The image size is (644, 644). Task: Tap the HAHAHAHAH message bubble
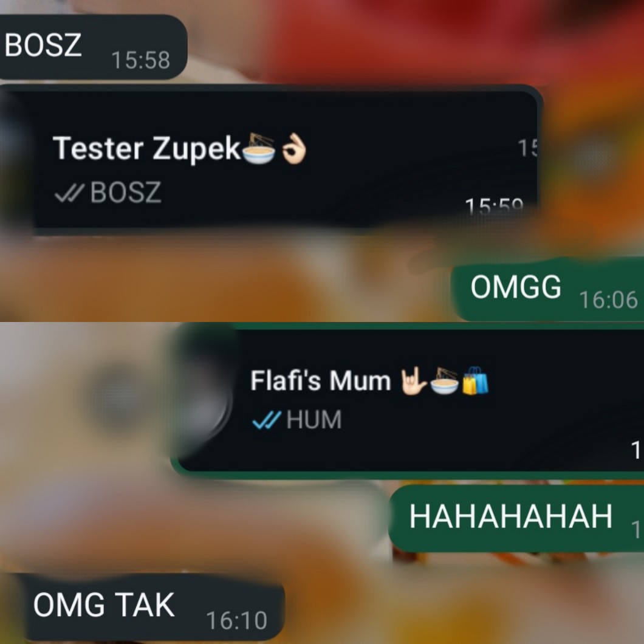516,518
